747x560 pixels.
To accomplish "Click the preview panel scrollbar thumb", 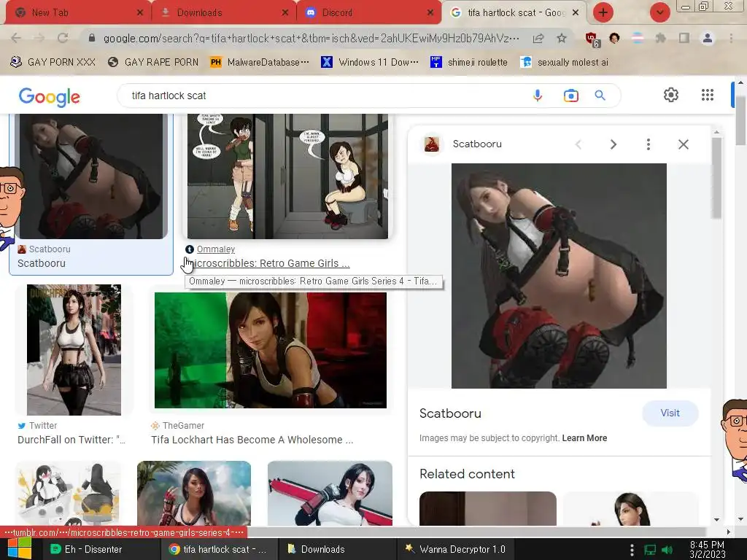I will [x=717, y=177].
